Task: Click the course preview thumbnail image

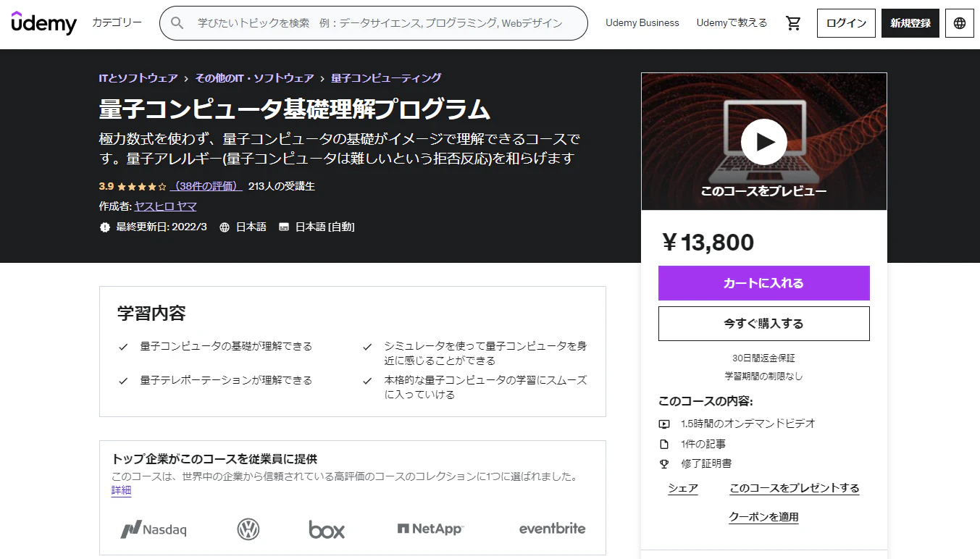Action: tap(764, 142)
